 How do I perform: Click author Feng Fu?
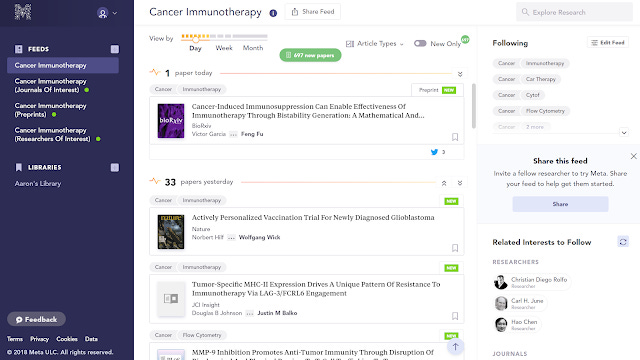(252, 134)
